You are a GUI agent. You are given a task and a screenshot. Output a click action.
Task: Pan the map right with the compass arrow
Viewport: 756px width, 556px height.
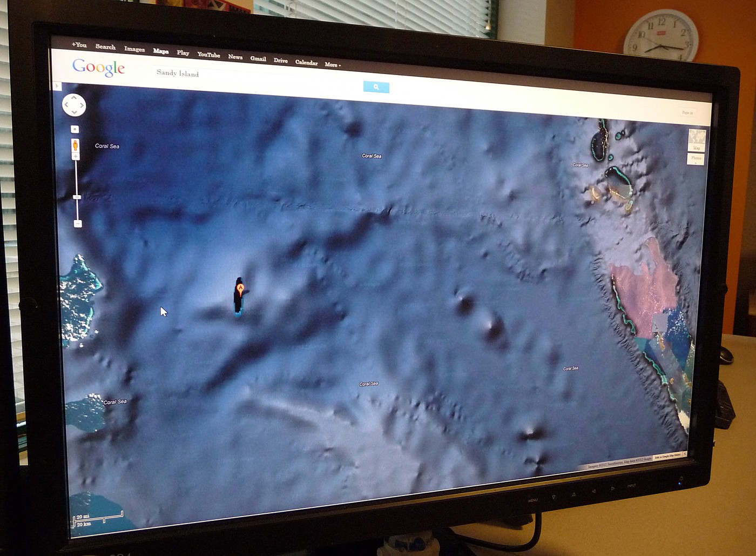(82, 105)
